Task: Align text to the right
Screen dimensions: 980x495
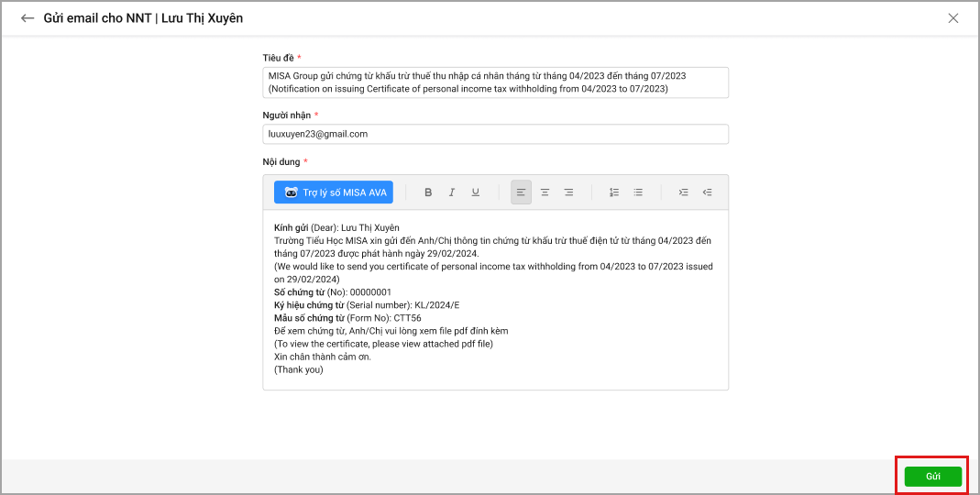Action: (568, 192)
